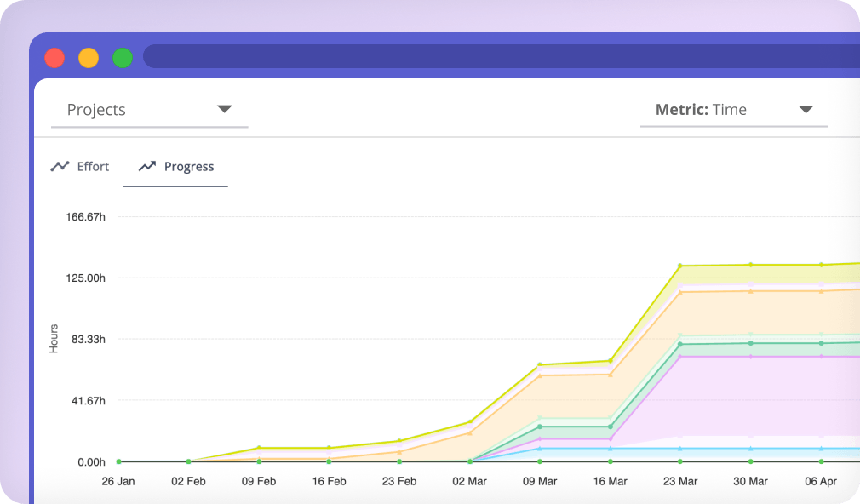The image size is (860, 504).
Task: Click the yellow-green data point at 23 Mar
Action: [680, 266]
